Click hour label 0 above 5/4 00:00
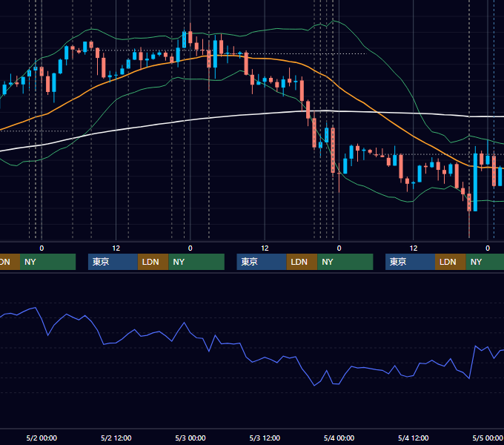Screen dimensions: 504x445 (339, 248)
